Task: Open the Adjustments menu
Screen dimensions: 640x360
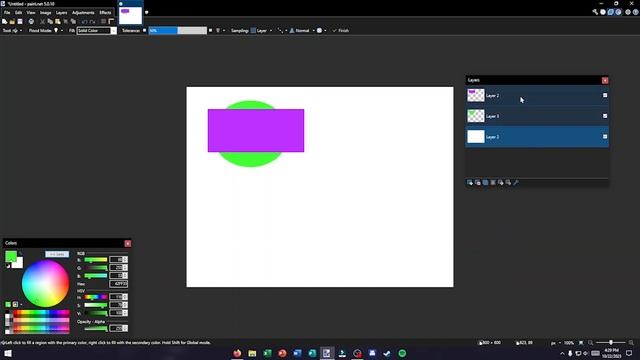Action: pos(83,13)
